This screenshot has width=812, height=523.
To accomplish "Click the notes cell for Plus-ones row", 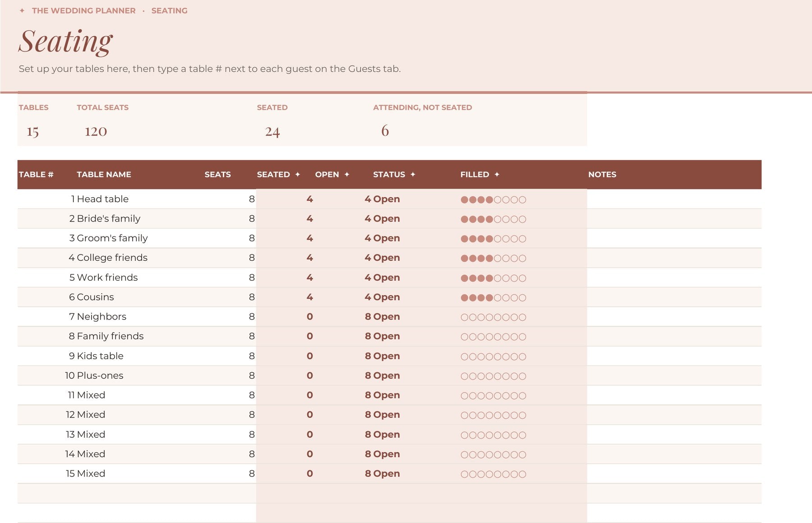I will [x=674, y=375].
